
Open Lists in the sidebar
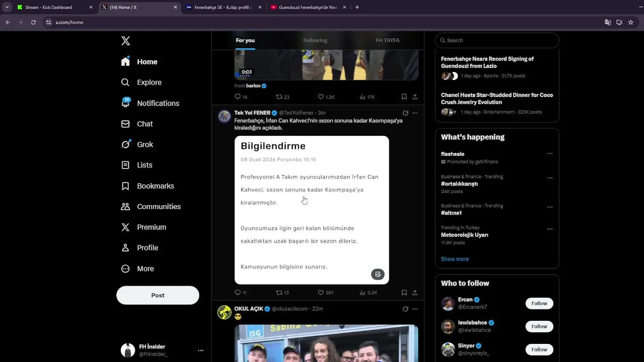[137, 165]
